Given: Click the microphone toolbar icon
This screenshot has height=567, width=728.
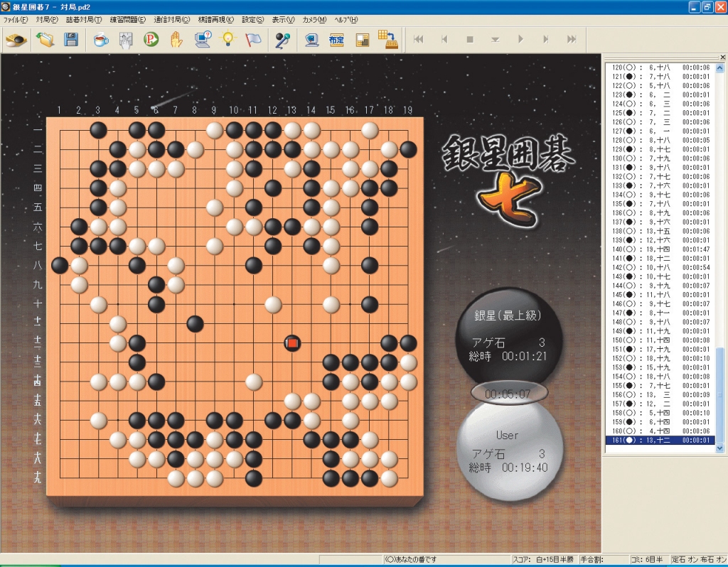Looking at the screenshot, I should [282, 40].
